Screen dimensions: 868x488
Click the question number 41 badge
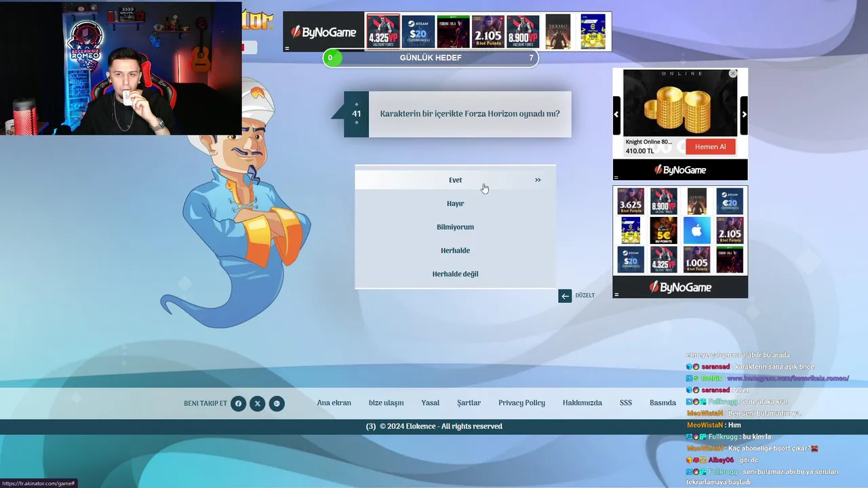[x=357, y=114]
